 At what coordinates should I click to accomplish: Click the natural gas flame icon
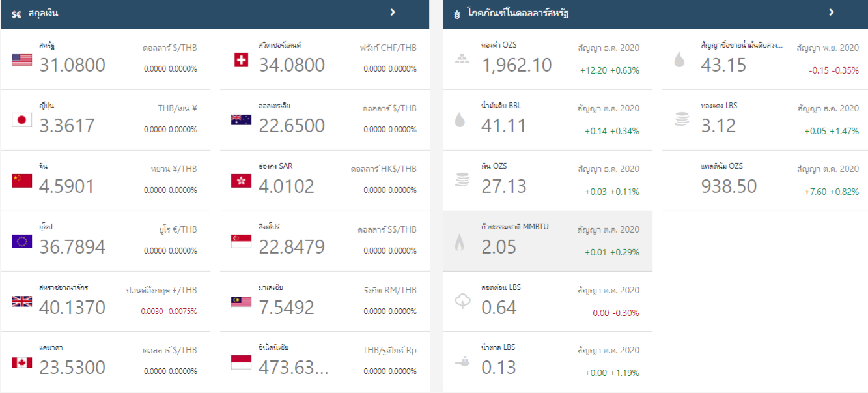coord(460,242)
